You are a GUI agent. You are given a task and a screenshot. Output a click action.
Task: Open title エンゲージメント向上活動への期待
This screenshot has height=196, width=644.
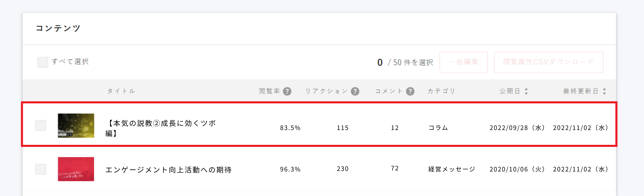[x=168, y=170]
